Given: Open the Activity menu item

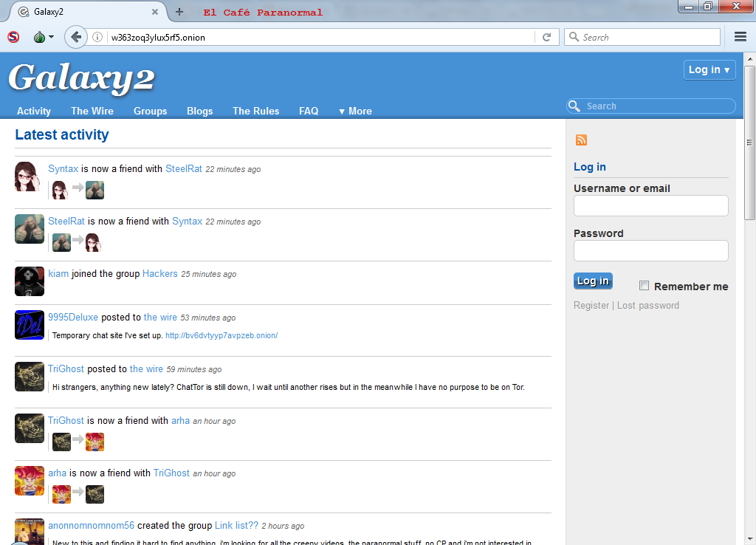Looking at the screenshot, I should (34, 111).
